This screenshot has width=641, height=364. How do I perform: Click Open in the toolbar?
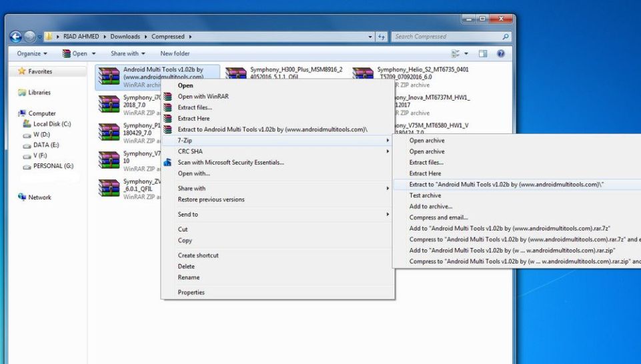pos(75,53)
